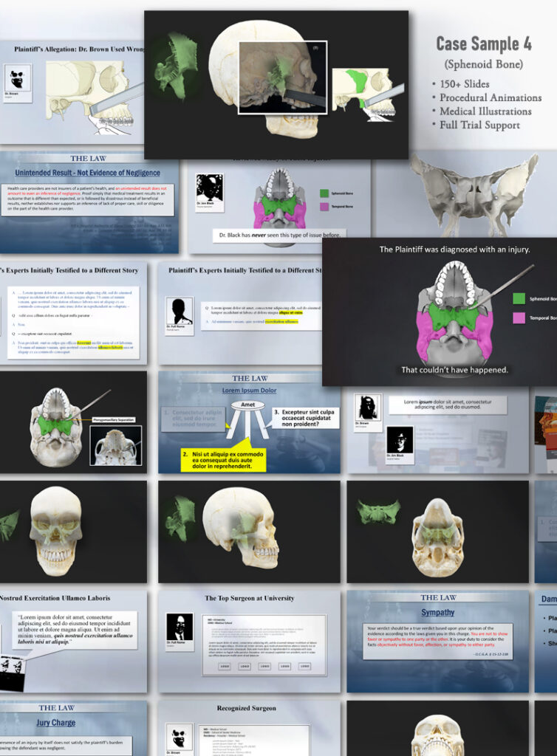The image size is (557, 756).
Task: Click the 'Pterygomaxillary Separation' label
Action: click(114, 419)
